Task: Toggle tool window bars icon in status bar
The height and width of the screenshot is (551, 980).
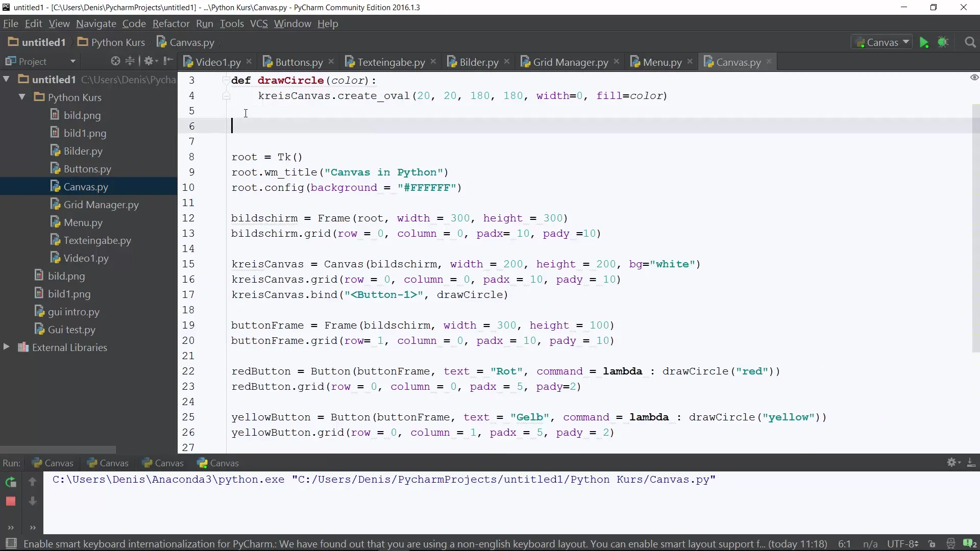Action: click(x=11, y=544)
